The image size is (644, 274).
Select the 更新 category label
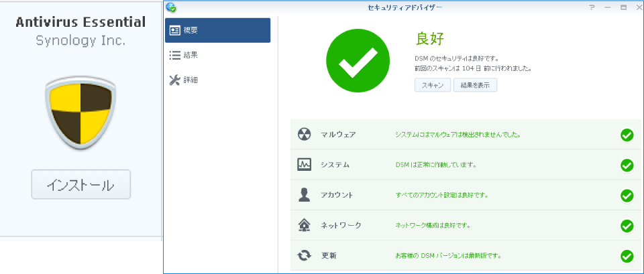[x=329, y=255]
